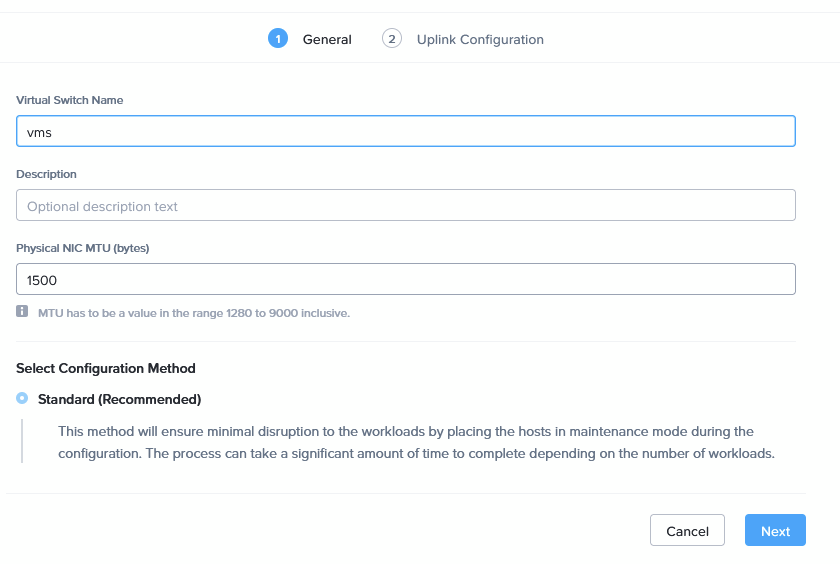
Task: Click the divider line above Select Configuration Method
Action: [405, 341]
